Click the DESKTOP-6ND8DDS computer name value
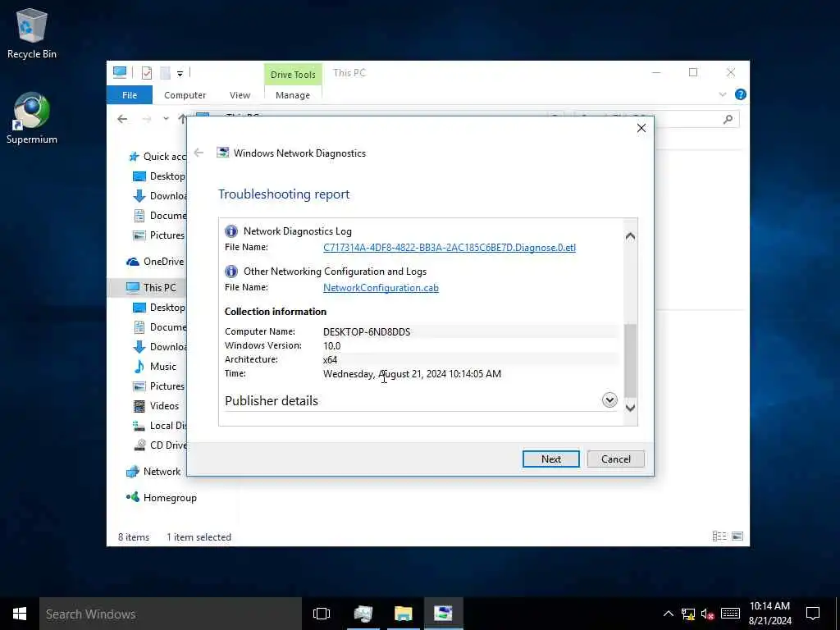Viewport: 840px width, 630px height. [x=367, y=332]
